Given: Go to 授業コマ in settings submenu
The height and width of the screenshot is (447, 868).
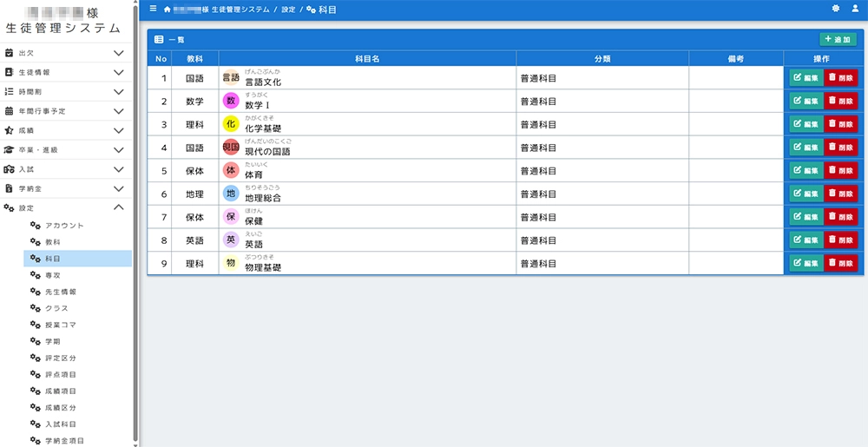Looking at the screenshot, I should click(61, 325).
